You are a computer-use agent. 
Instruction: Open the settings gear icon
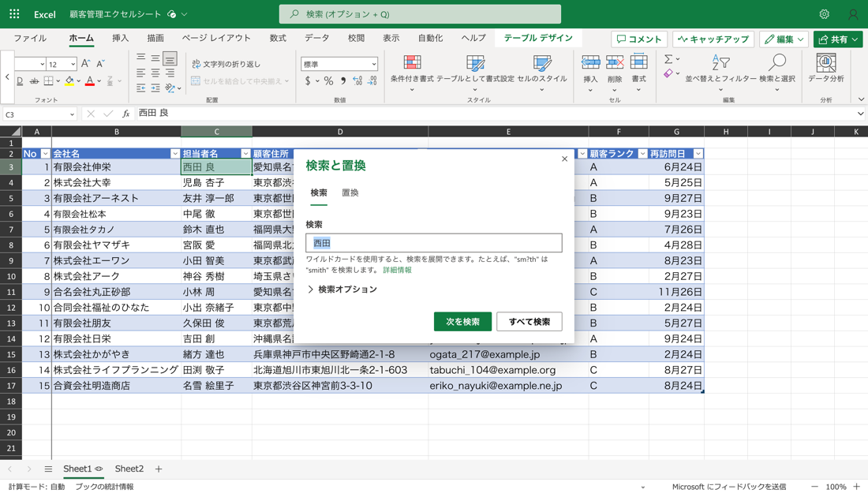(x=825, y=14)
